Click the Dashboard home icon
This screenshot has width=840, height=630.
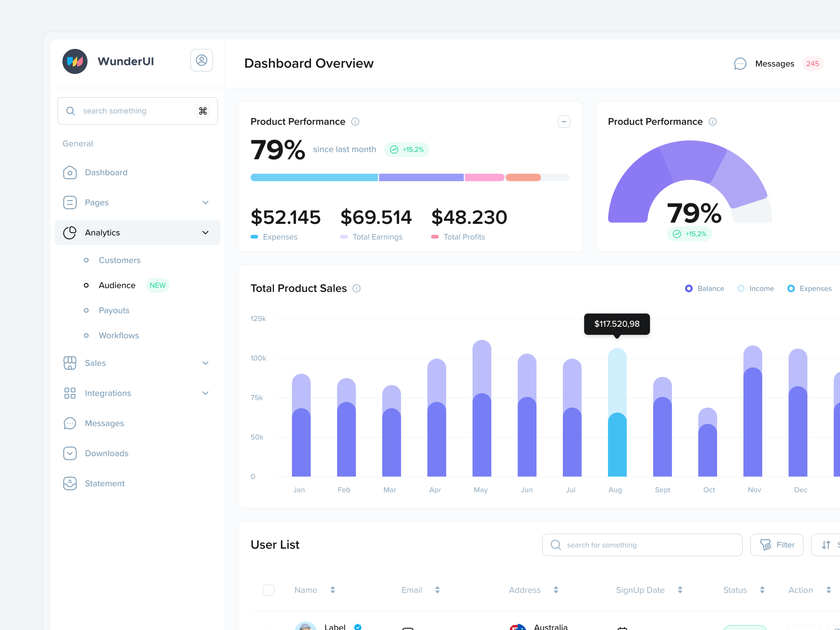coord(70,172)
